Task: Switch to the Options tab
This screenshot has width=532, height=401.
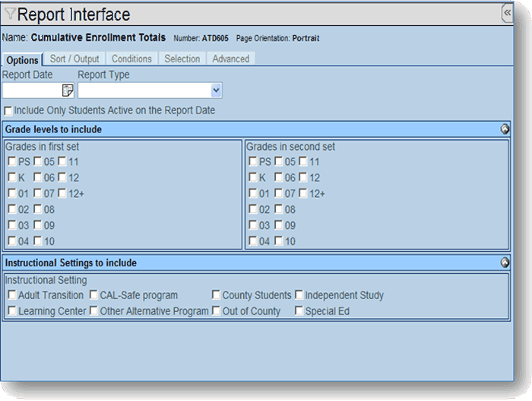Action: (22, 60)
